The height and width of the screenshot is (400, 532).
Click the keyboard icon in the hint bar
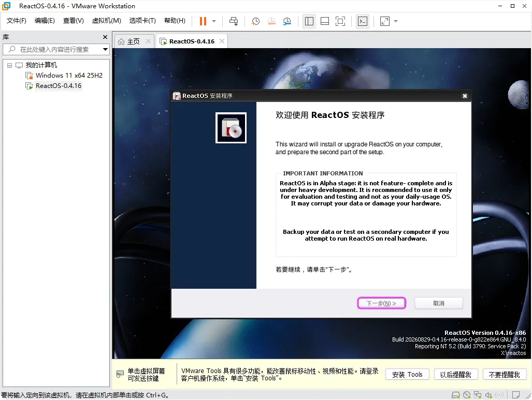click(120, 374)
